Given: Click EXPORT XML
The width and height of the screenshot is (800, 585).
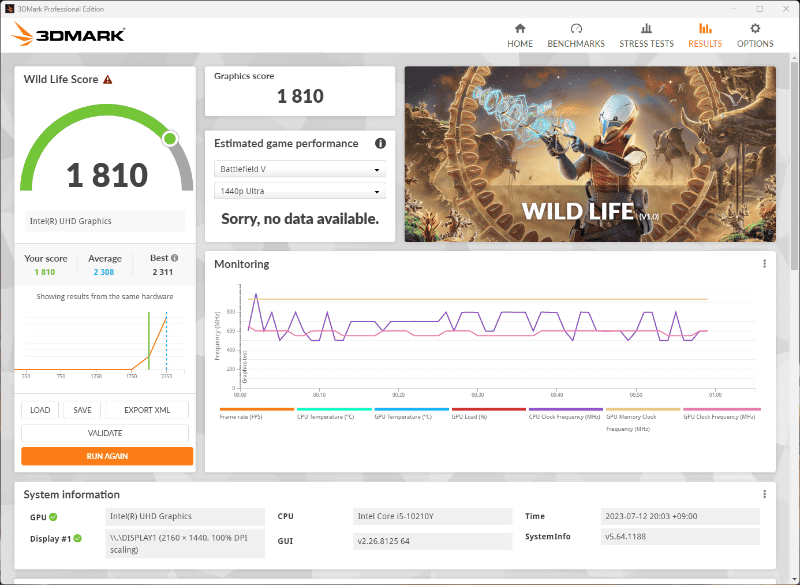Looking at the screenshot, I should click(x=150, y=410).
